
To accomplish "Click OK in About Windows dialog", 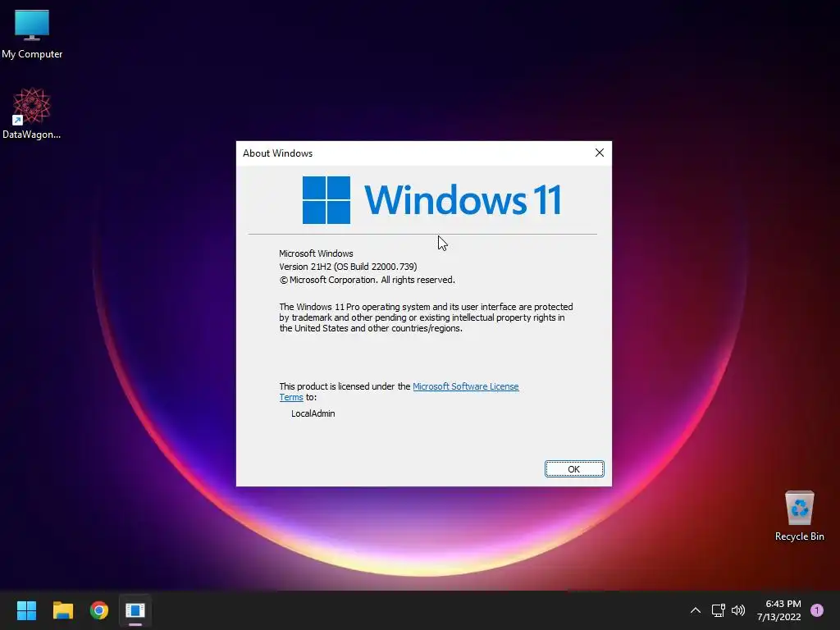I will (x=574, y=468).
